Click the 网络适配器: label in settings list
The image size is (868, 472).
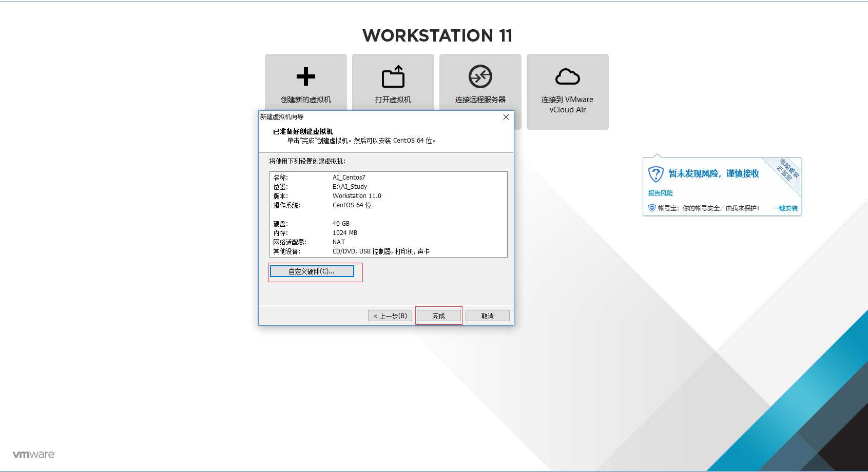[x=290, y=242]
